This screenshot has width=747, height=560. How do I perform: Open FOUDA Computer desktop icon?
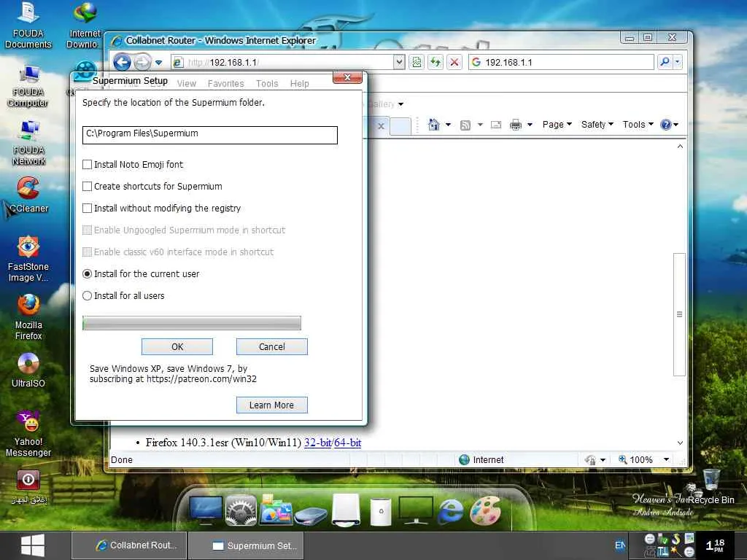click(x=28, y=85)
